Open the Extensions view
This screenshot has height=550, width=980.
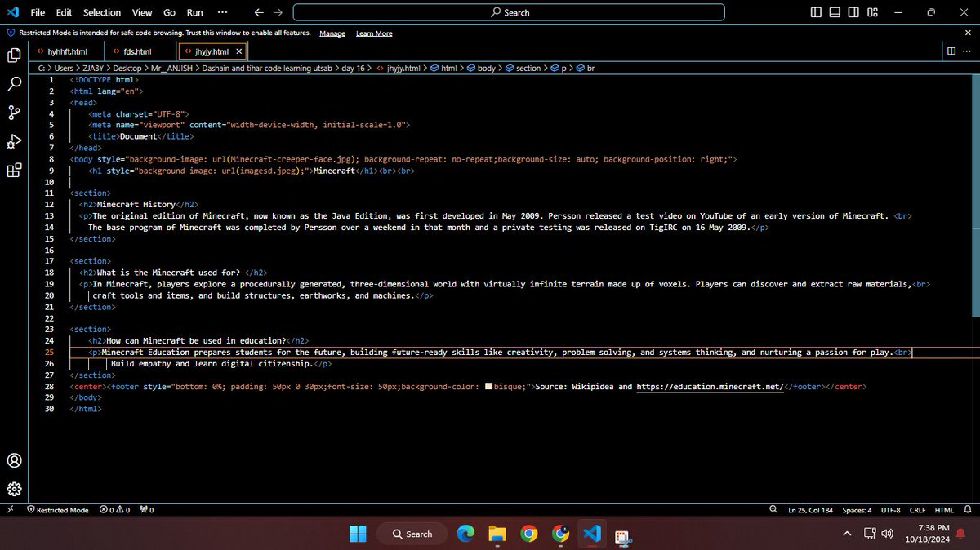(14, 171)
